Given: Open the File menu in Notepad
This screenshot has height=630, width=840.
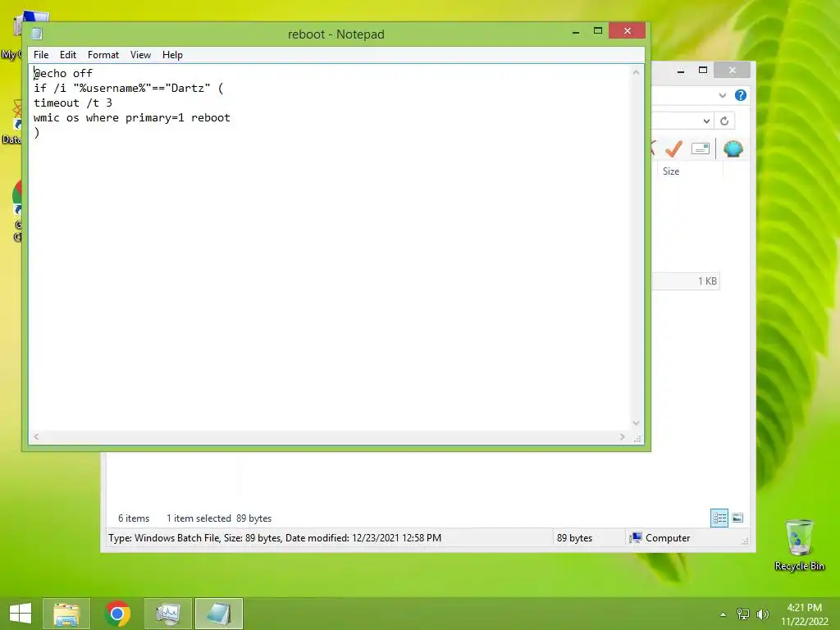Looking at the screenshot, I should click(41, 55).
